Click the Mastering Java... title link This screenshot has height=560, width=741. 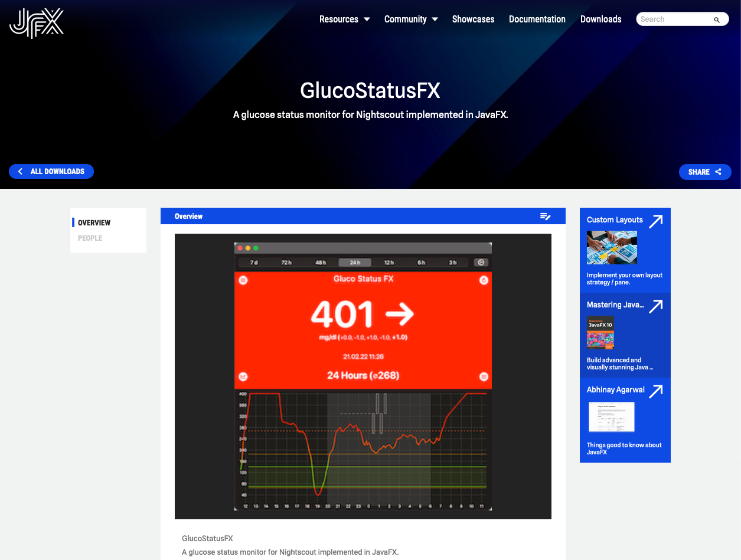[x=615, y=304]
